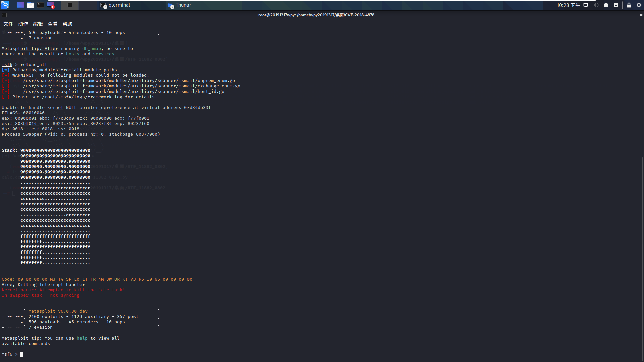Click the 'EFLAGS: 00010046' line
The image size is (644, 362).
pos(23,113)
